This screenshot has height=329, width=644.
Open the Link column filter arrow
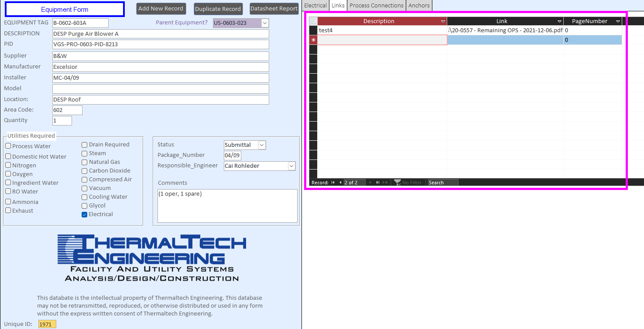click(559, 21)
